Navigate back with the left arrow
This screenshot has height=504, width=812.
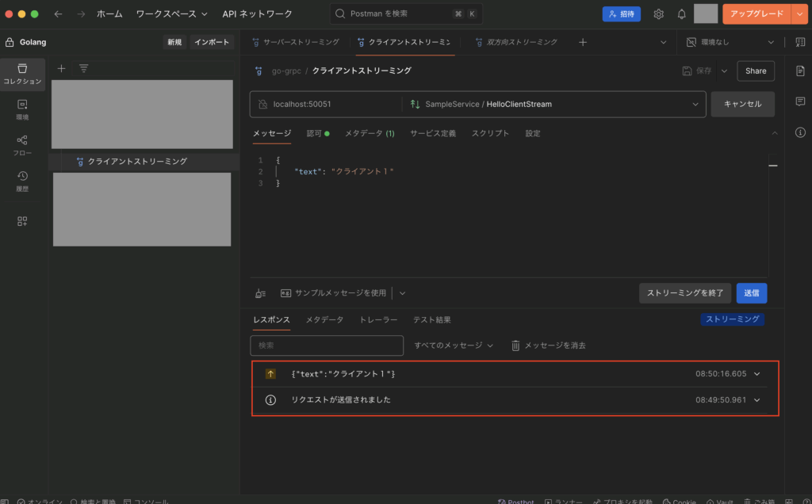click(58, 14)
